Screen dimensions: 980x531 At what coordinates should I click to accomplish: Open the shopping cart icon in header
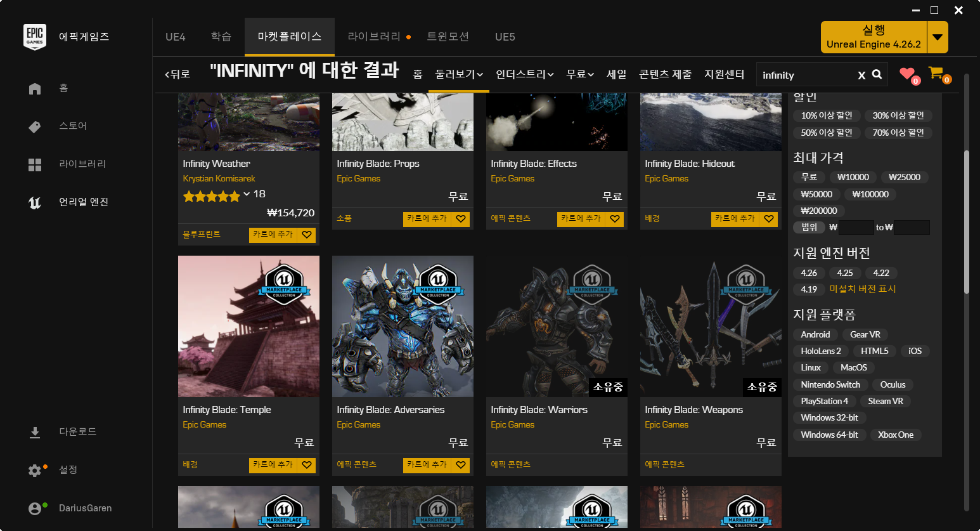(936, 73)
